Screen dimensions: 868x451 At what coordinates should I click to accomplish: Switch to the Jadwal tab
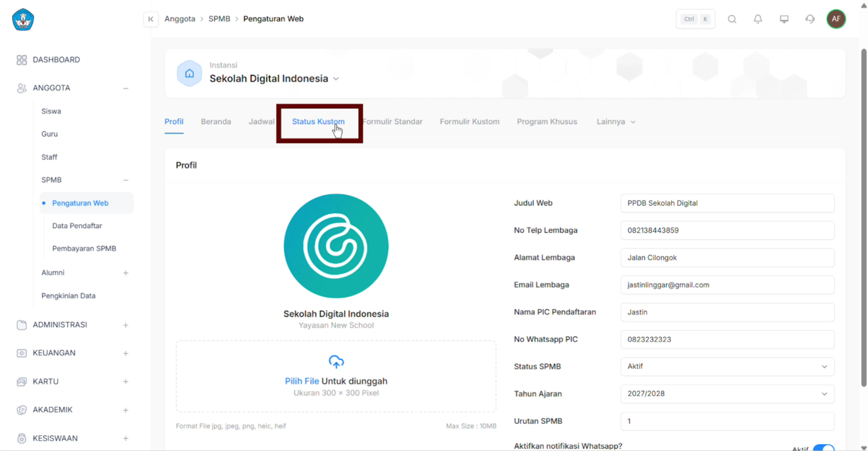point(262,122)
